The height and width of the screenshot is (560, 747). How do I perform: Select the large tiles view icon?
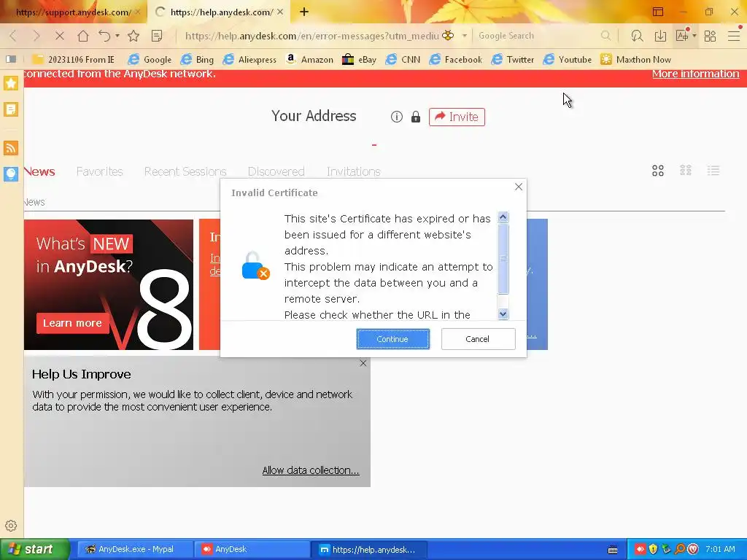coord(658,171)
